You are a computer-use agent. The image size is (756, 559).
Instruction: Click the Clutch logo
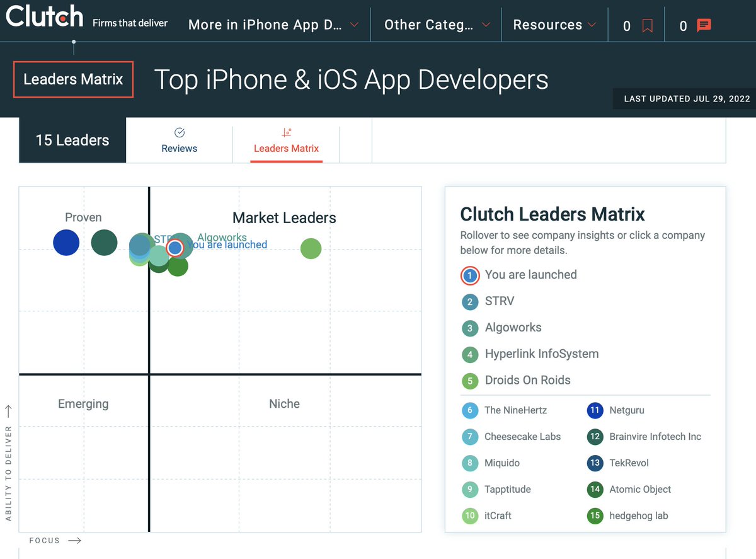click(44, 16)
